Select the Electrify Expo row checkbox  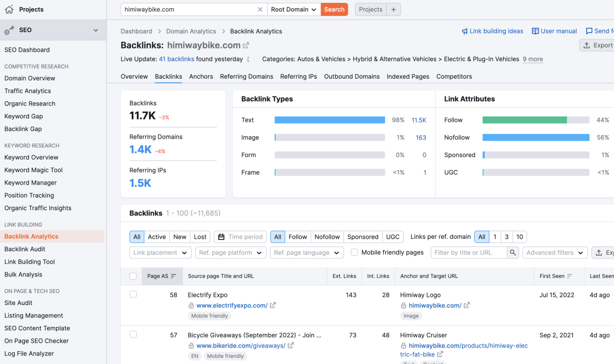tap(133, 294)
